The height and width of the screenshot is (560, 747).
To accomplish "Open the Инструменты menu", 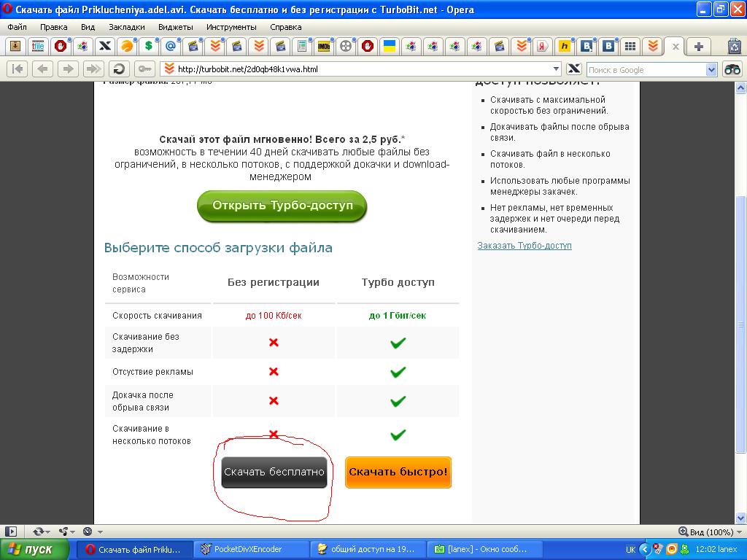I will (231, 27).
